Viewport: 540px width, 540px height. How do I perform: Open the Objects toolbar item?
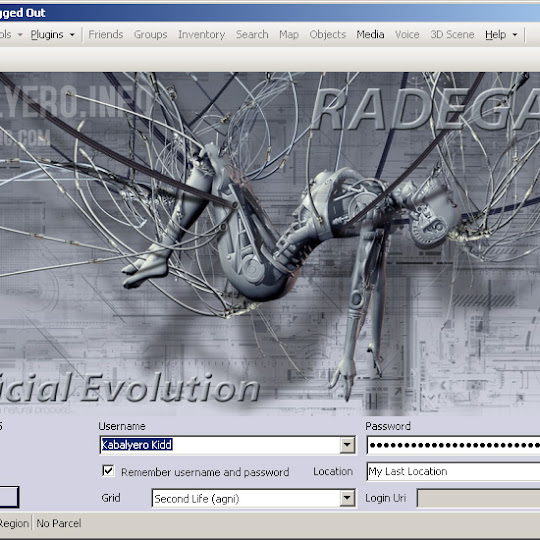[x=328, y=34]
